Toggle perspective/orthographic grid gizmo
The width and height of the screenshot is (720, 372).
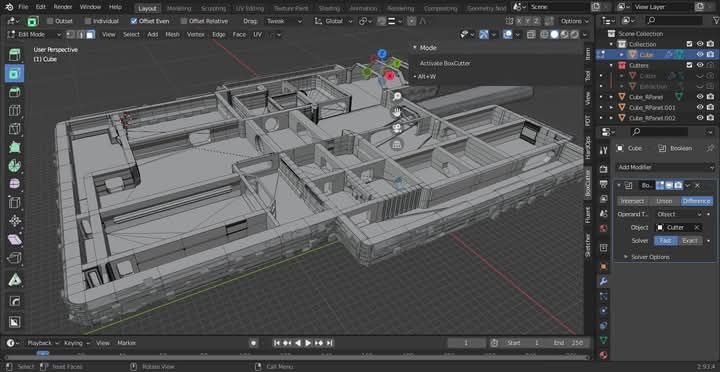point(397,145)
